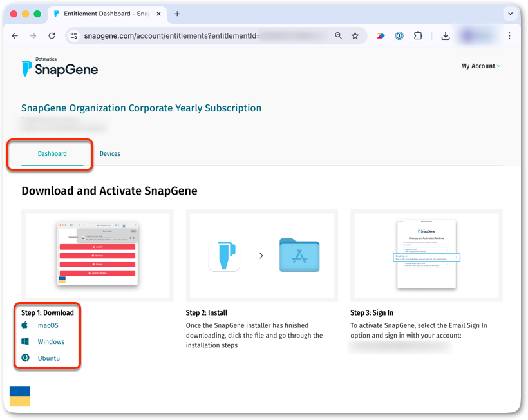
Task: Click the SnapGene logo
Action: tap(60, 67)
